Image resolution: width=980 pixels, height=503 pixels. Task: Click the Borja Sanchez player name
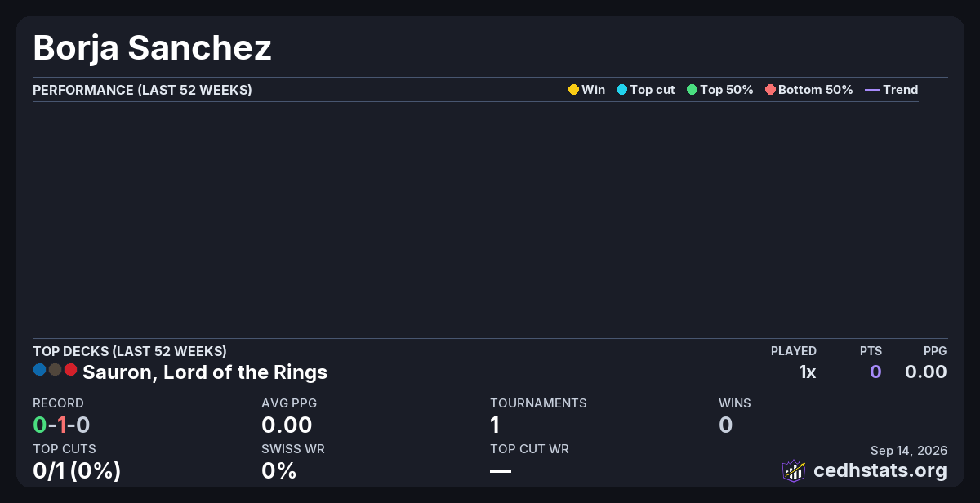(153, 48)
